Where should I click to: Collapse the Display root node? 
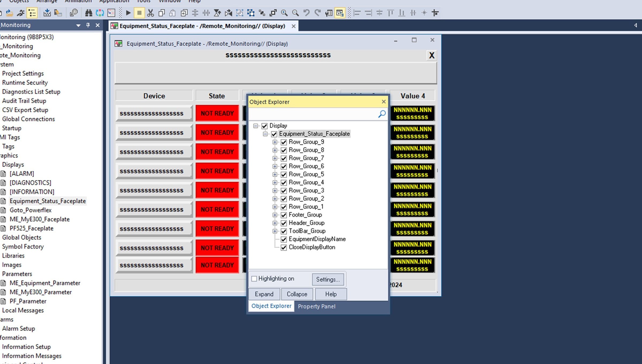256,126
